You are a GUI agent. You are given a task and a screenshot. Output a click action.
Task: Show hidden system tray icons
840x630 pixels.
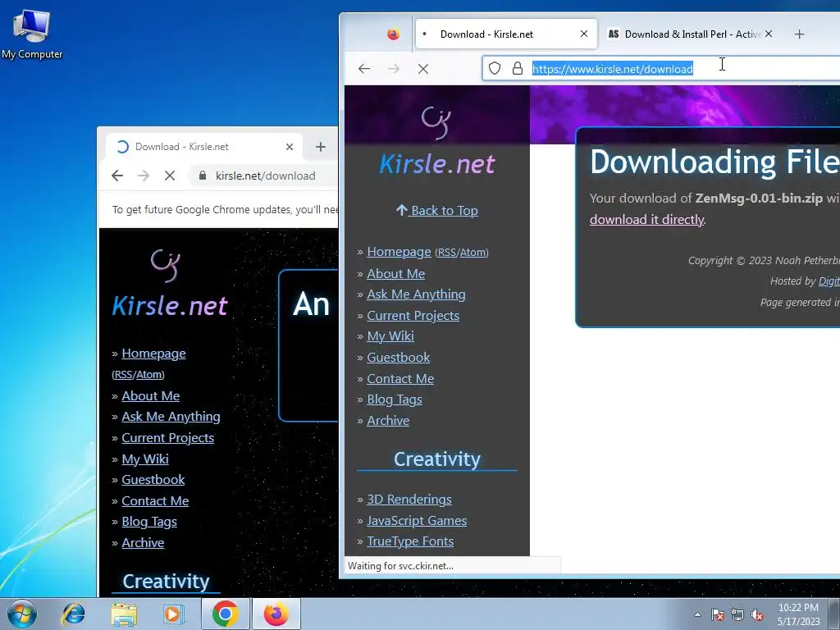(697, 614)
